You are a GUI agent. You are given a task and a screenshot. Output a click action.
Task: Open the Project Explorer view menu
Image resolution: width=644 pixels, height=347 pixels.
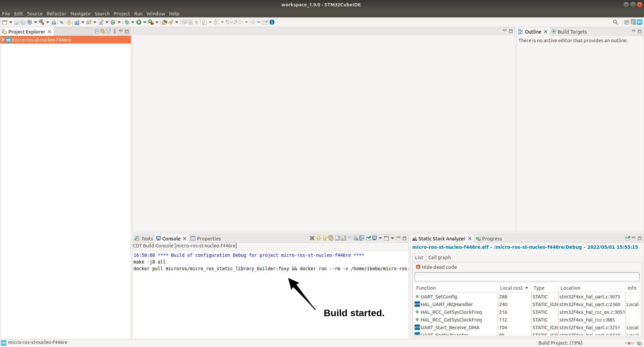[x=115, y=31]
